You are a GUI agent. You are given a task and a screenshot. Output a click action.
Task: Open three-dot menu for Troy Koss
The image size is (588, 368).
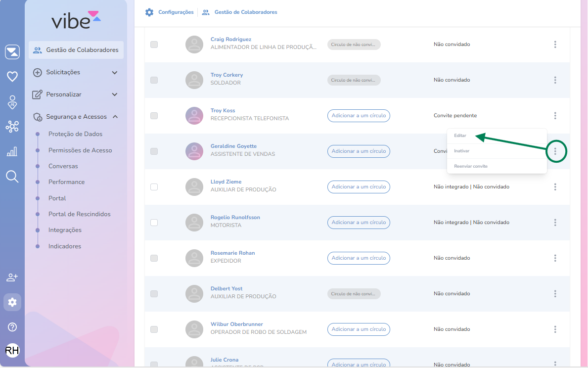click(555, 116)
